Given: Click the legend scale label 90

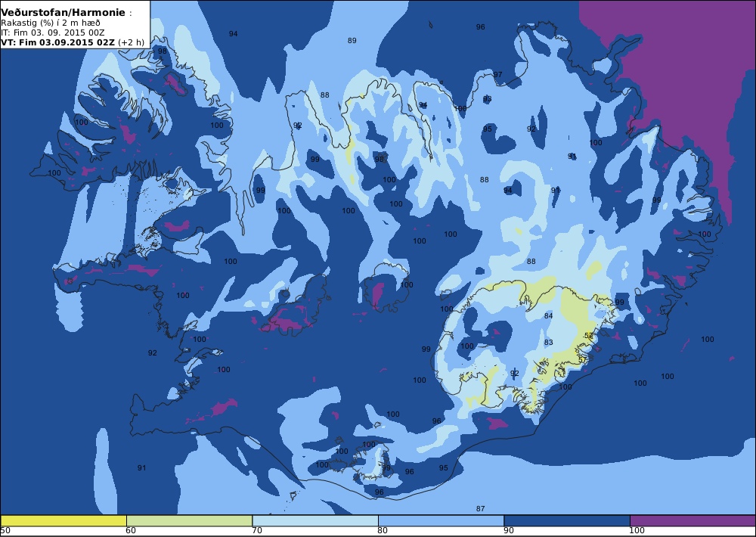Looking at the screenshot, I should point(509,531).
